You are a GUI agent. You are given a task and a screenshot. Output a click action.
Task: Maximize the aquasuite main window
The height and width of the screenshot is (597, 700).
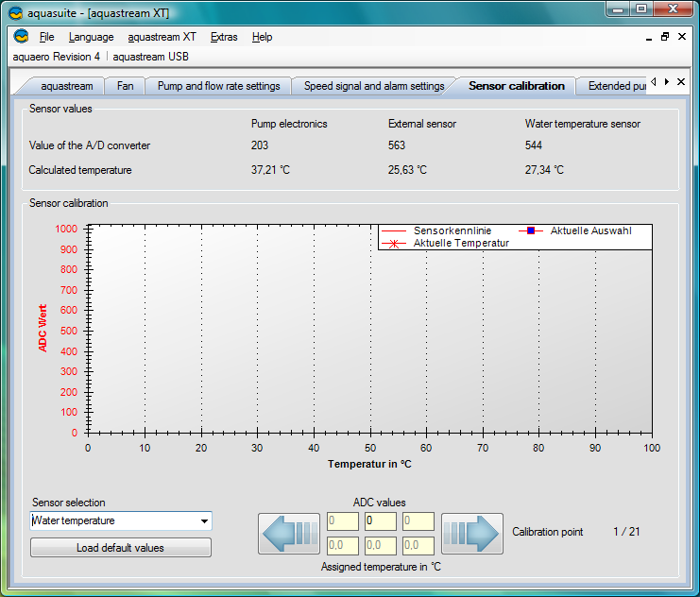click(641, 9)
